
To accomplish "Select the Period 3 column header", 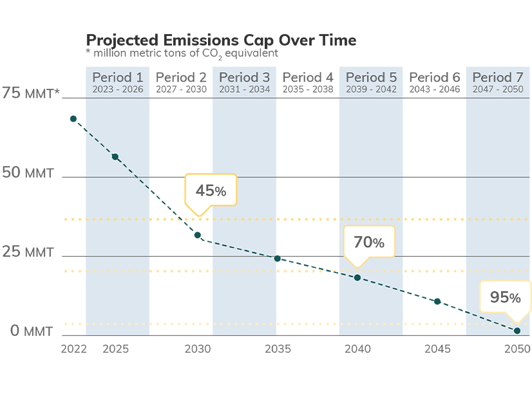I will coord(244,82).
